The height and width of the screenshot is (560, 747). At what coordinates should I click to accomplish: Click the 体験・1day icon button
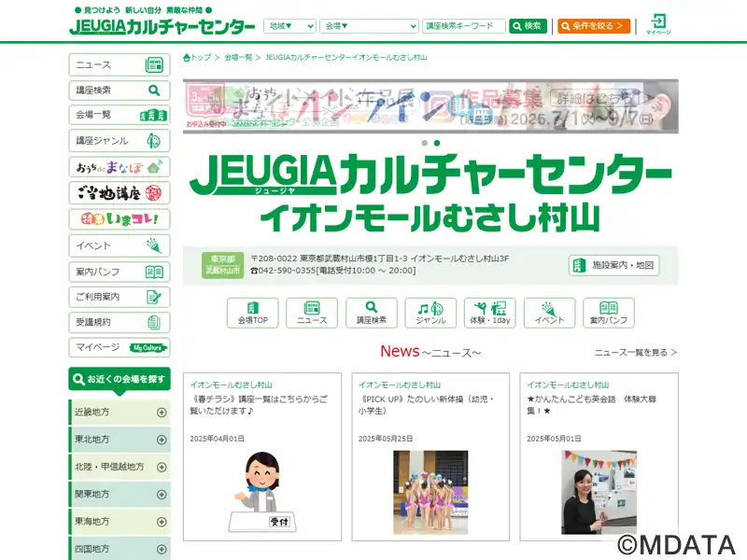[489, 313]
